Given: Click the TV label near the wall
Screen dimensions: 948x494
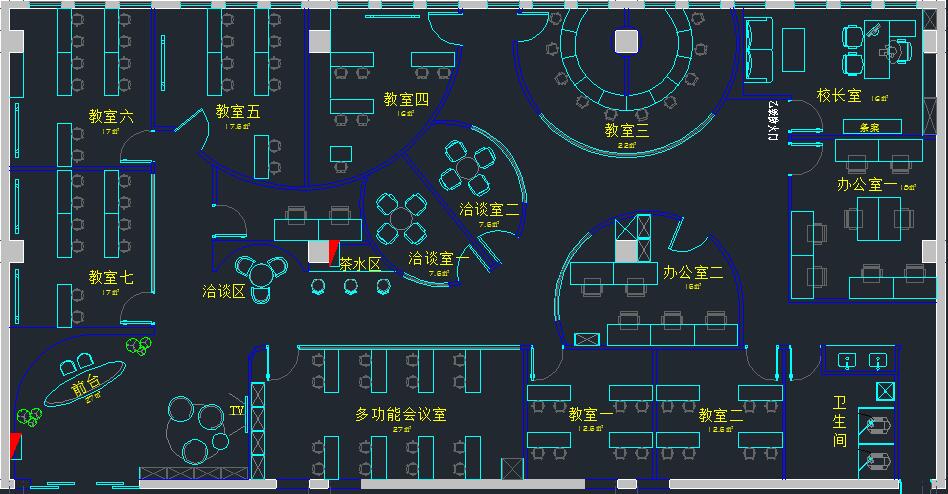Looking at the screenshot, I should [237, 411].
